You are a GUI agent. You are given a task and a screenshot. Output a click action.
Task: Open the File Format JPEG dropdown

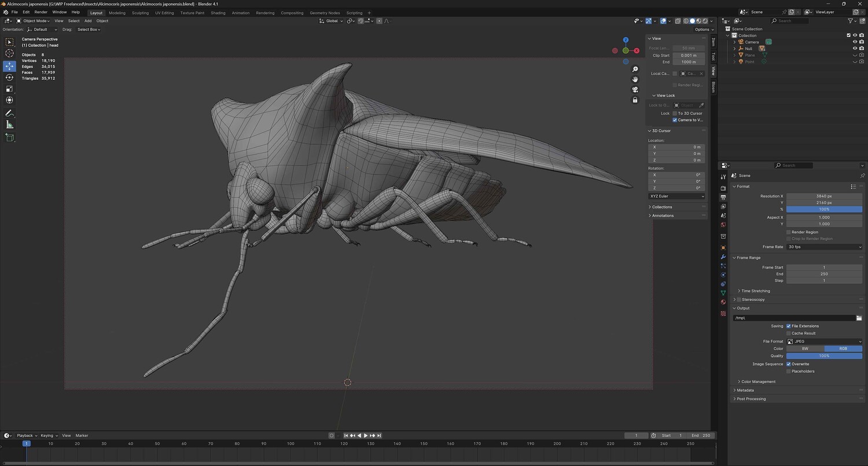824,342
